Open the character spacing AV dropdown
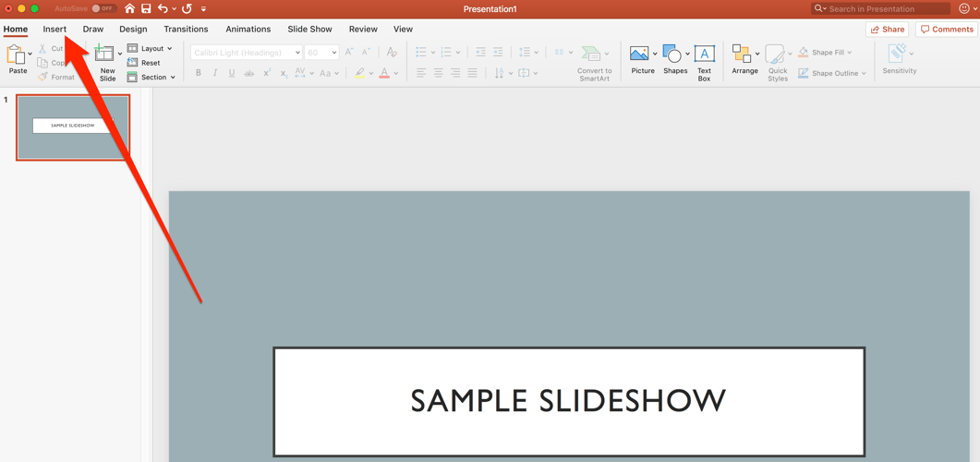Viewport: 980px width, 462px height. click(311, 73)
